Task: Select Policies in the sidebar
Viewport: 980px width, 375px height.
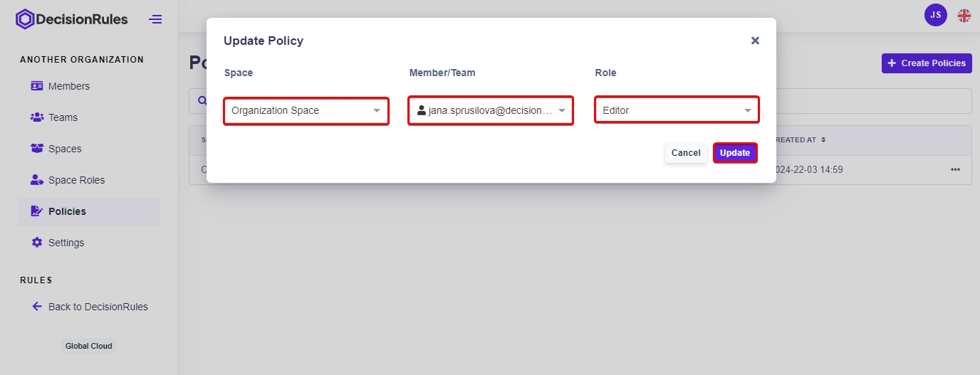Action: click(67, 211)
